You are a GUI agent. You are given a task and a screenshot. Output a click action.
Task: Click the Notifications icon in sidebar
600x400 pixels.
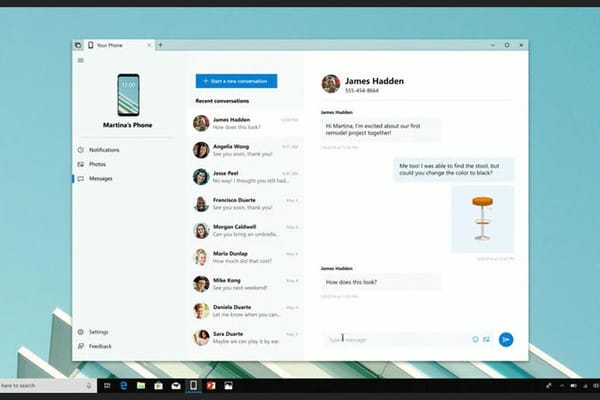coord(81,150)
